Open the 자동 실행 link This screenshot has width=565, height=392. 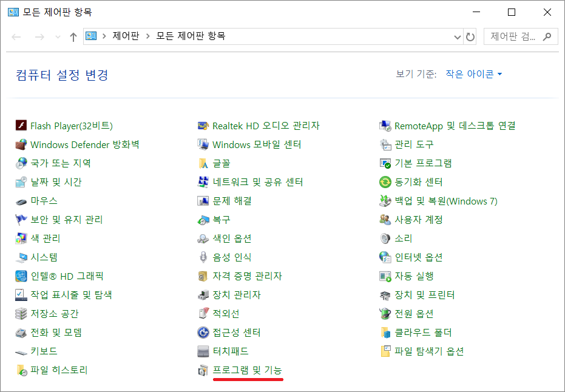tap(414, 276)
